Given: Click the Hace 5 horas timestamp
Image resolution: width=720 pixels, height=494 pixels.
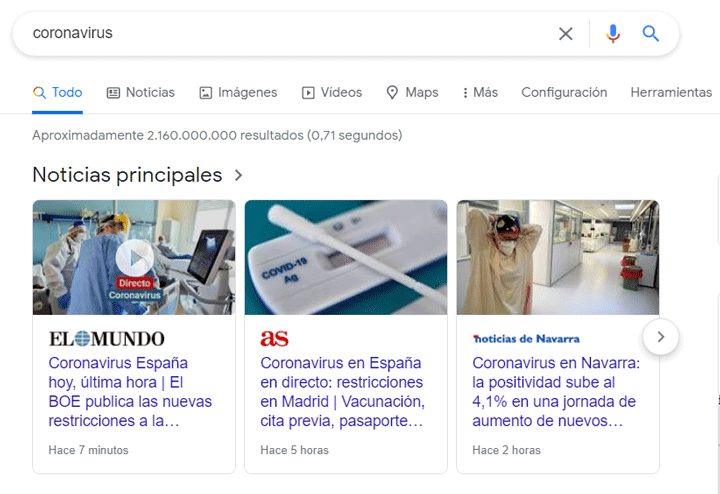Looking at the screenshot, I should pos(294,450).
